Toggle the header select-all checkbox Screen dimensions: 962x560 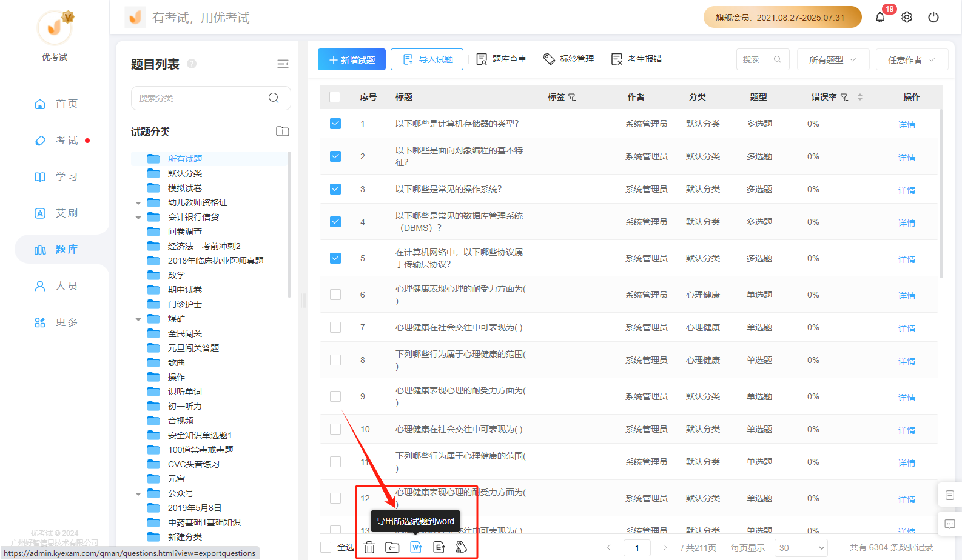[335, 97]
